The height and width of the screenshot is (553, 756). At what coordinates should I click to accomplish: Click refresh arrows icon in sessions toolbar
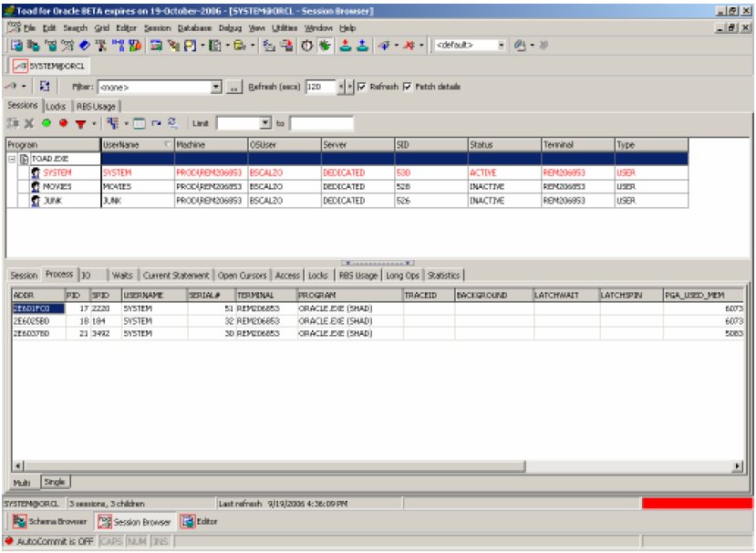[172, 123]
